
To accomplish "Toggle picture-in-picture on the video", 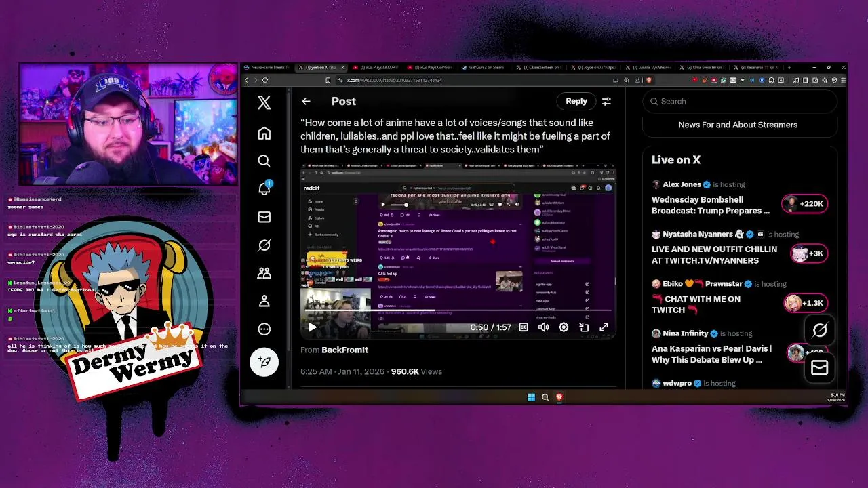I will tap(584, 327).
